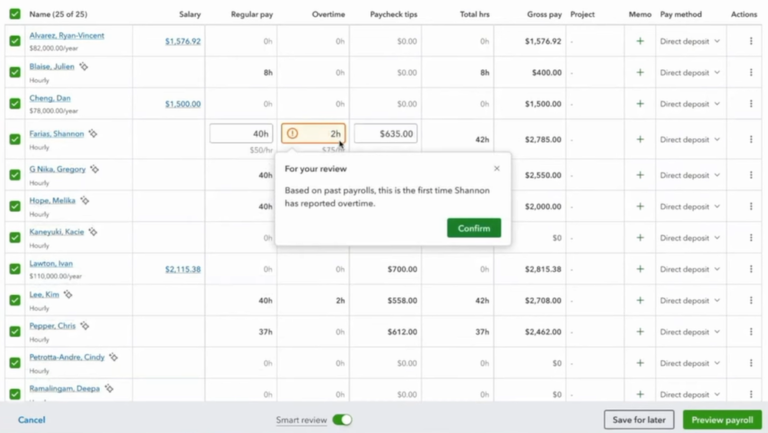Click the time icon beside Hope, Melika

point(84,200)
